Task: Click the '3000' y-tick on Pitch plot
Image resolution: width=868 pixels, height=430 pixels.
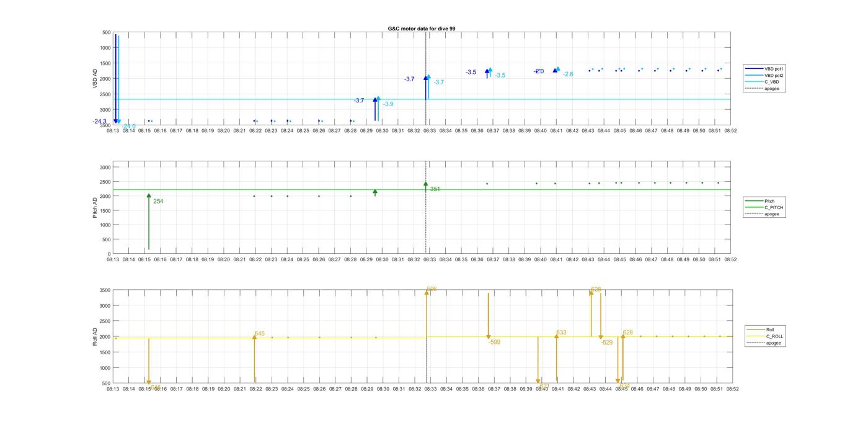Action: 105,168
